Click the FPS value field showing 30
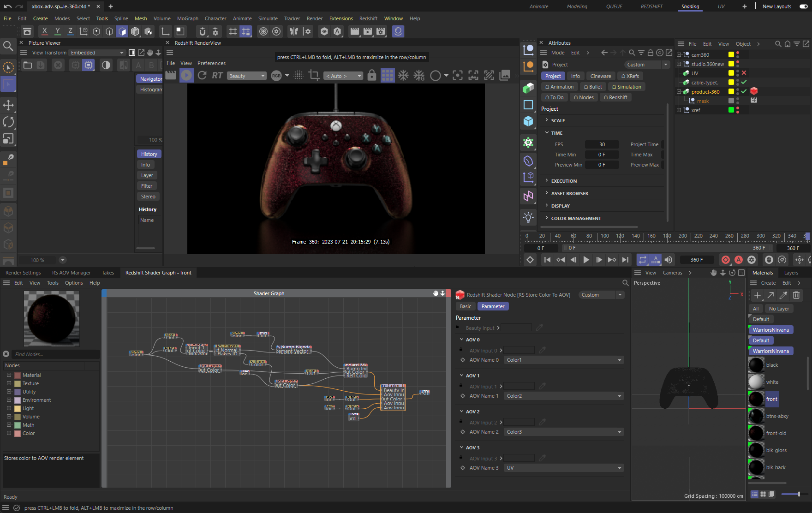This screenshot has height=513, width=812. click(x=602, y=144)
